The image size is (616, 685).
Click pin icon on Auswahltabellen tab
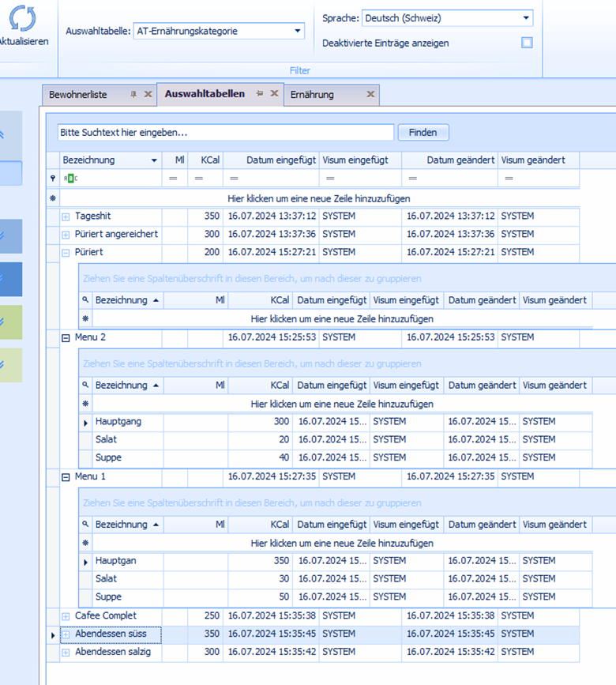[260, 94]
